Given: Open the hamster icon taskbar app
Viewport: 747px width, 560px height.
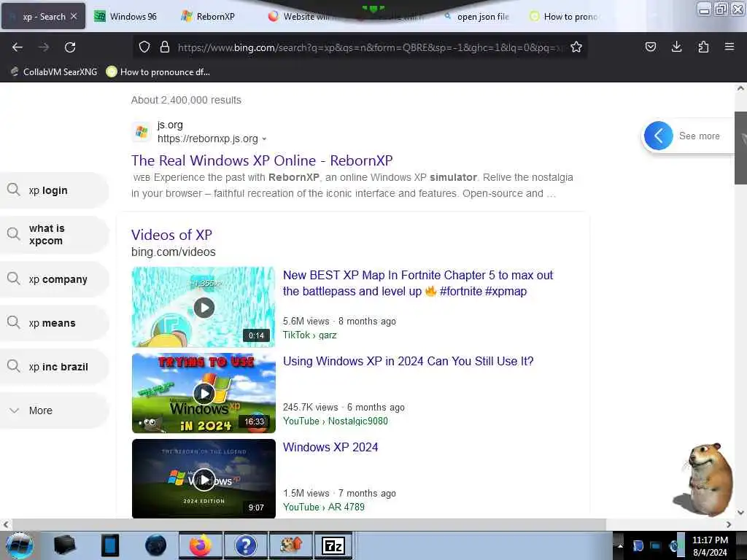Looking at the screenshot, I should pos(291,545).
